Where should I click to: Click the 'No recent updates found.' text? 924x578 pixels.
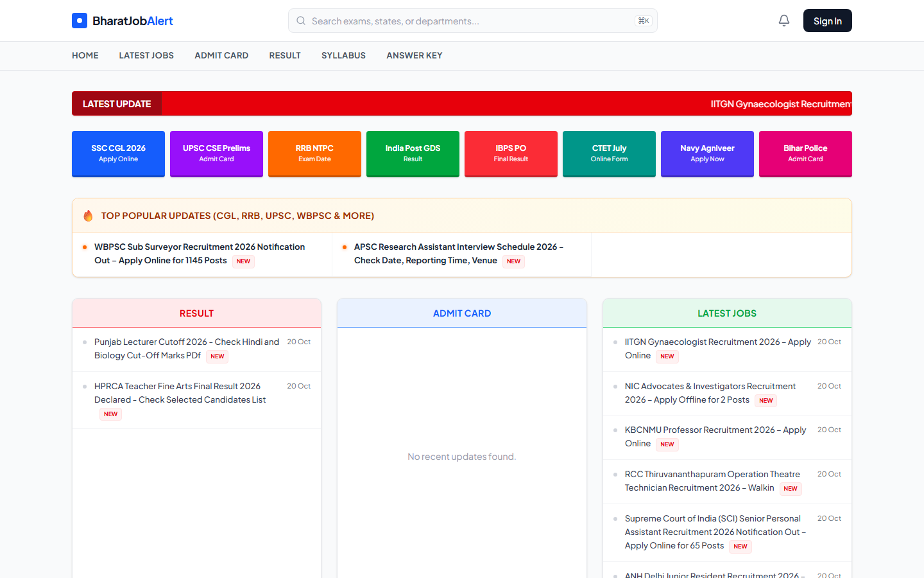point(462,457)
